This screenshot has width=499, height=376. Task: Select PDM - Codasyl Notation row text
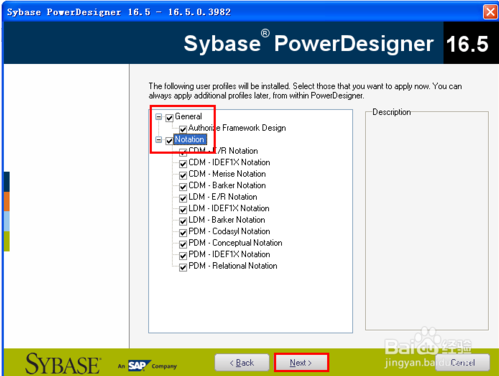coord(229,231)
